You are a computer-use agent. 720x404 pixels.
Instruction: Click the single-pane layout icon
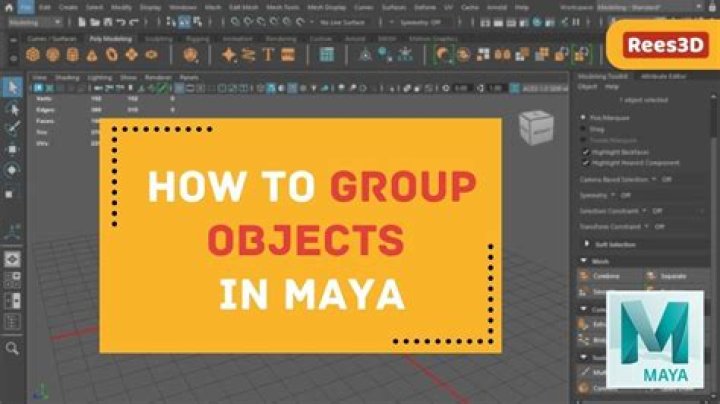[12, 259]
